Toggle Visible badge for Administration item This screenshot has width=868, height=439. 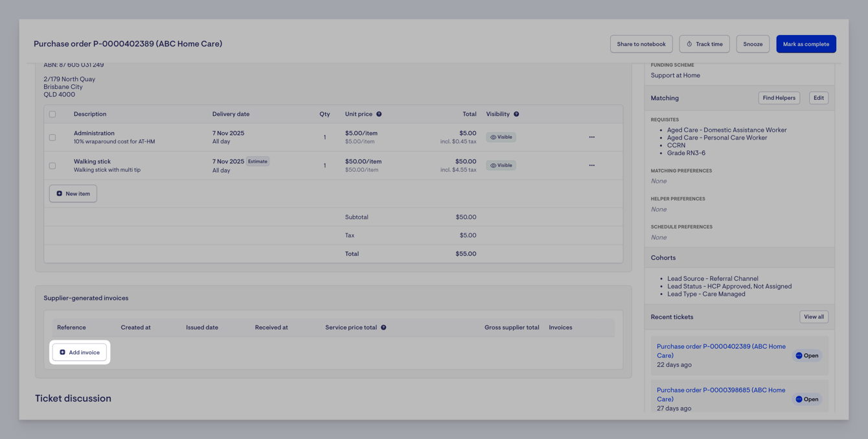point(501,137)
